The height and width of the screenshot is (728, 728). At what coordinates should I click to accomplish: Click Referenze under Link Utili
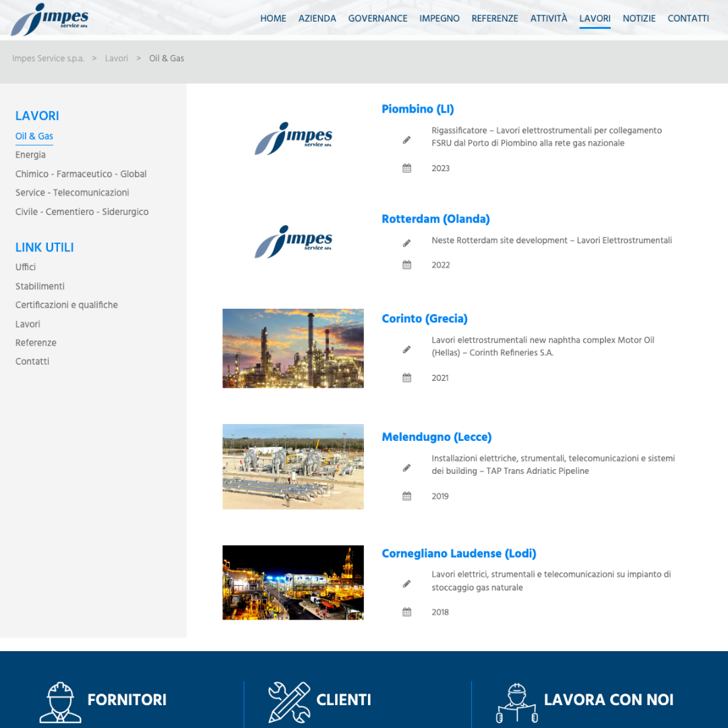pyautogui.click(x=36, y=342)
